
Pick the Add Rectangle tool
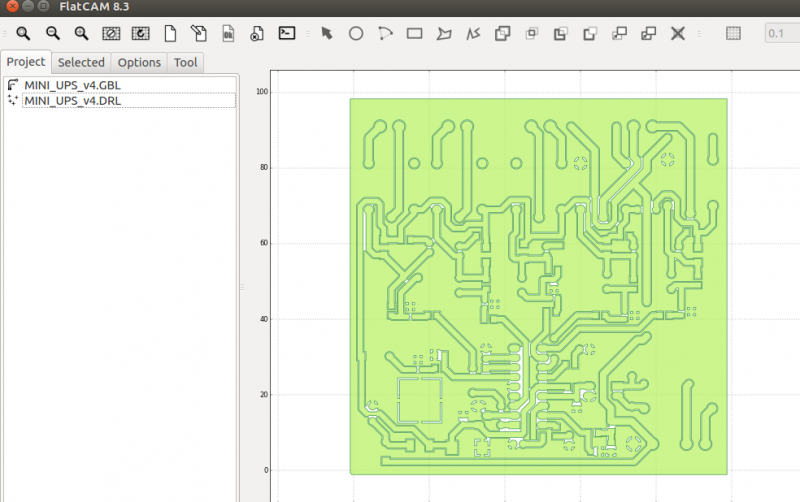(x=414, y=33)
